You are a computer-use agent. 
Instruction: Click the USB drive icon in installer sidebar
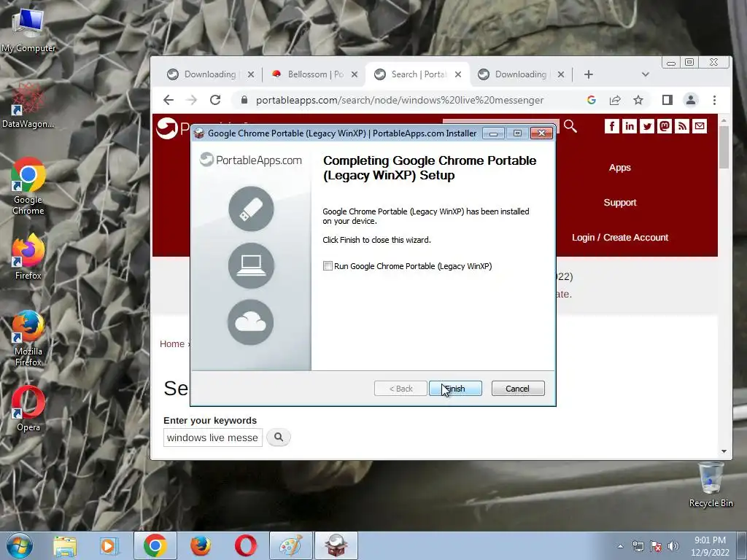251,209
